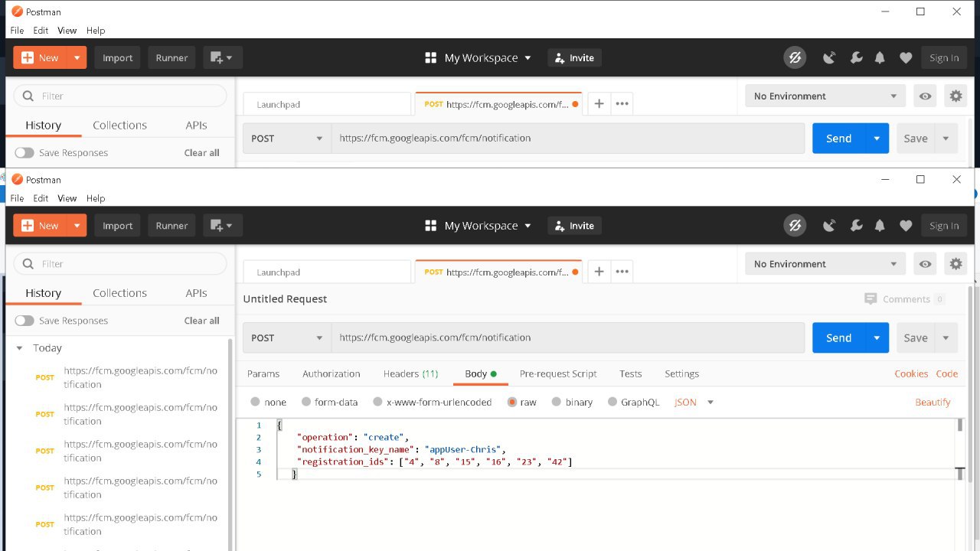Click Clear all in front window
The height and width of the screenshot is (551, 980).
[201, 321]
